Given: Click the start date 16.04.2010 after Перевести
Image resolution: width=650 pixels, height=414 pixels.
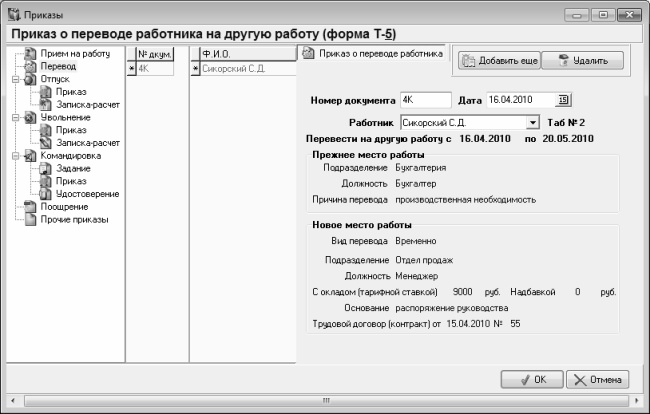Looking at the screenshot, I should (485, 139).
